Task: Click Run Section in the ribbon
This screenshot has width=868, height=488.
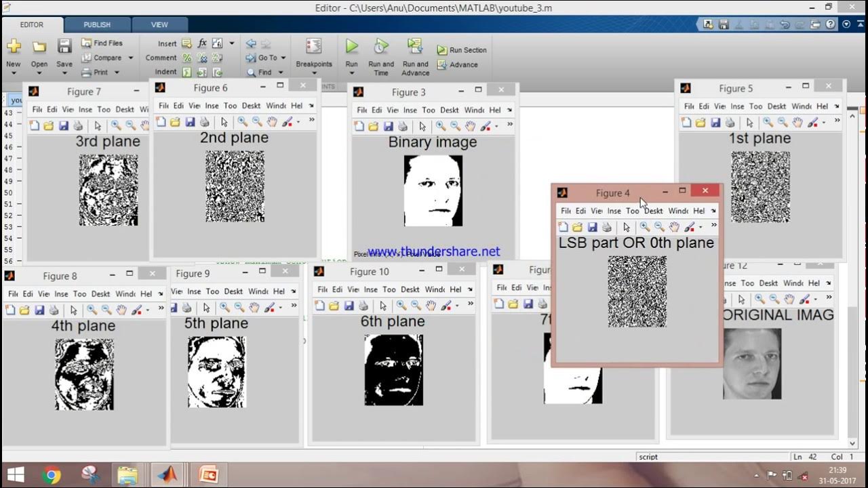Action: coord(462,50)
